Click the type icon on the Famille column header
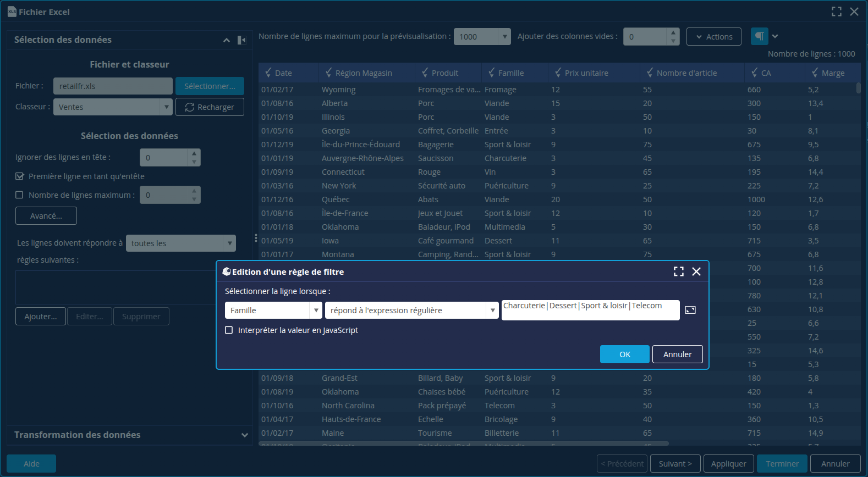Image resolution: width=868 pixels, height=477 pixels. point(491,73)
